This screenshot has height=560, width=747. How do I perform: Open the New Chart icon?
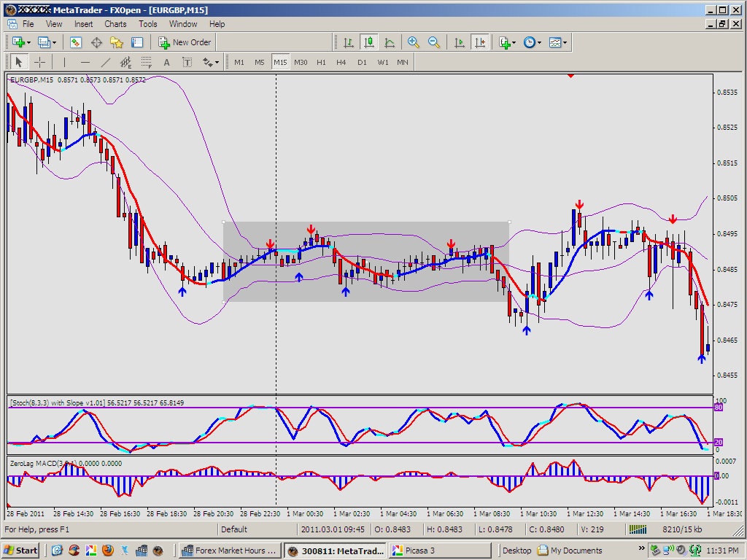click(18, 42)
